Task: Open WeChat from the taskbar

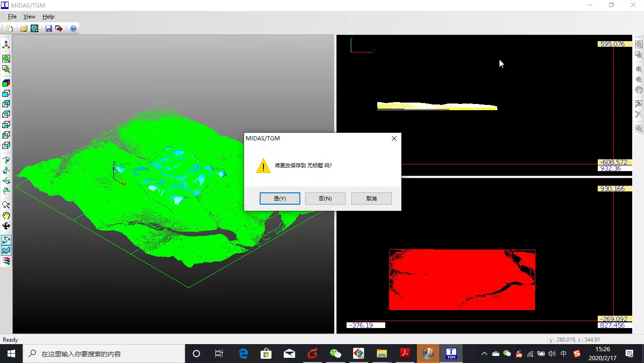Action: tap(336, 354)
